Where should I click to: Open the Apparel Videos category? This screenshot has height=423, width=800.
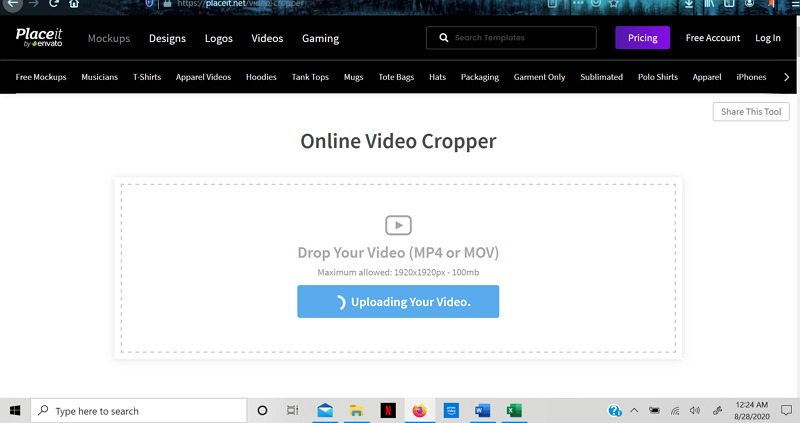[x=204, y=77]
